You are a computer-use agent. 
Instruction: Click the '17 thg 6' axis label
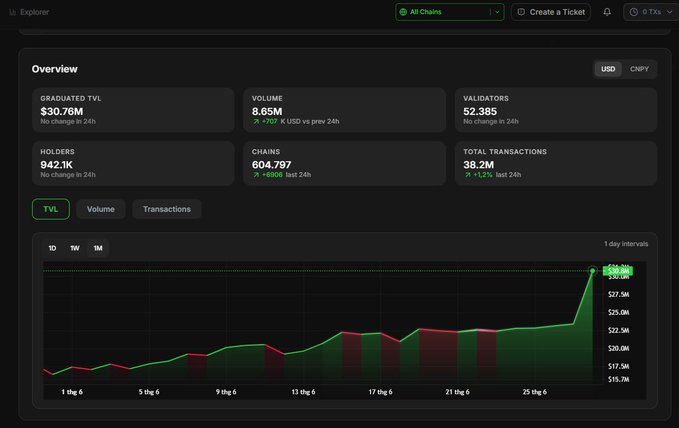[x=380, y=392]
